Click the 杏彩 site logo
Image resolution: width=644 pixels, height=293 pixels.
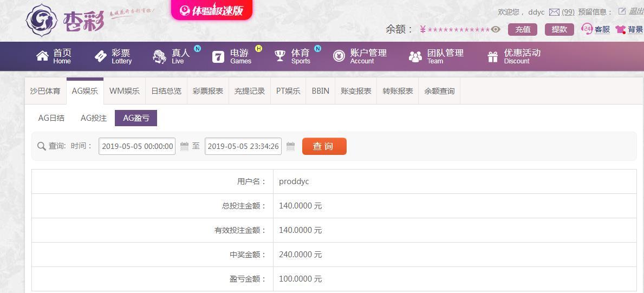(65, 19)
